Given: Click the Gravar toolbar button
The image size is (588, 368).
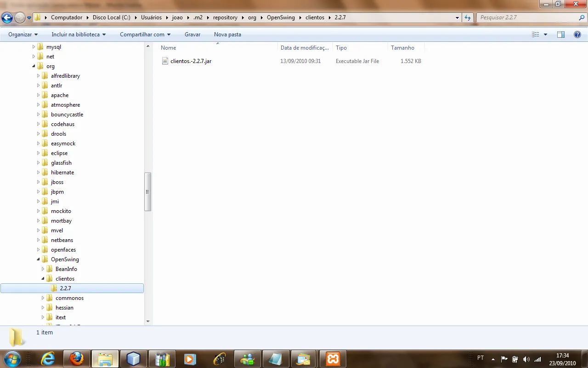Looking at the screenshot, I should (x=192, y=34).
